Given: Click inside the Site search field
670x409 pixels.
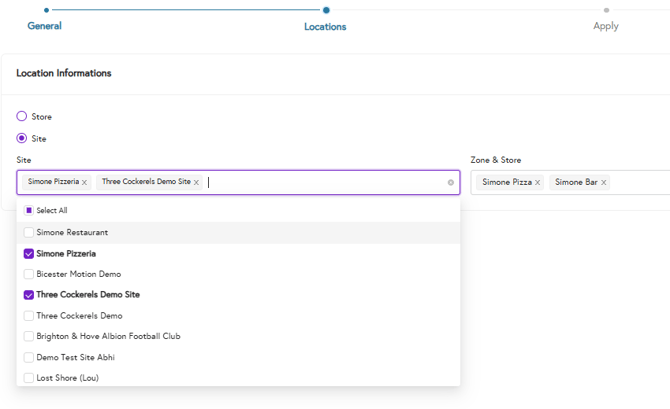Looking at the screenshot, I should tap(320, 183).
